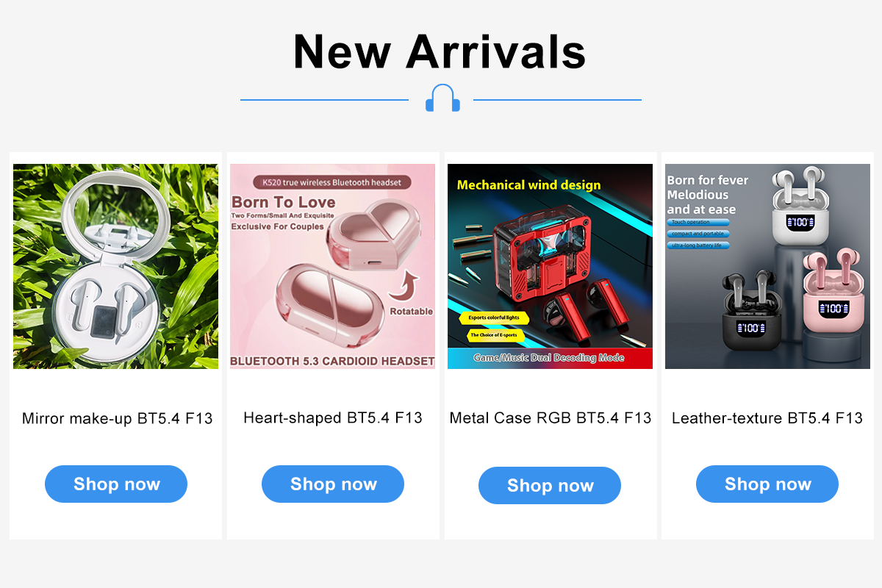Shop now for Mirror make-up BT5.4 F13
This screenshot has width=882, height=588.
tap(116, 484)
